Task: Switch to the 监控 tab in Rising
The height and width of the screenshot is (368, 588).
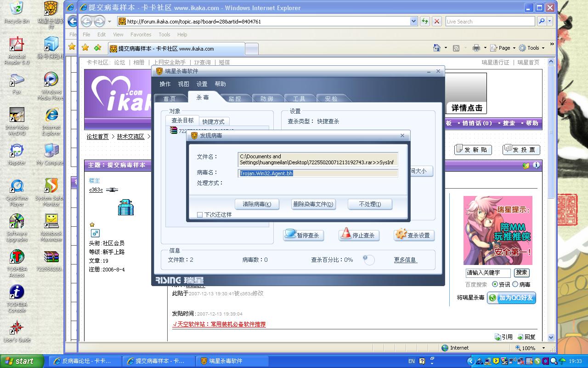Action: (235, 98)
